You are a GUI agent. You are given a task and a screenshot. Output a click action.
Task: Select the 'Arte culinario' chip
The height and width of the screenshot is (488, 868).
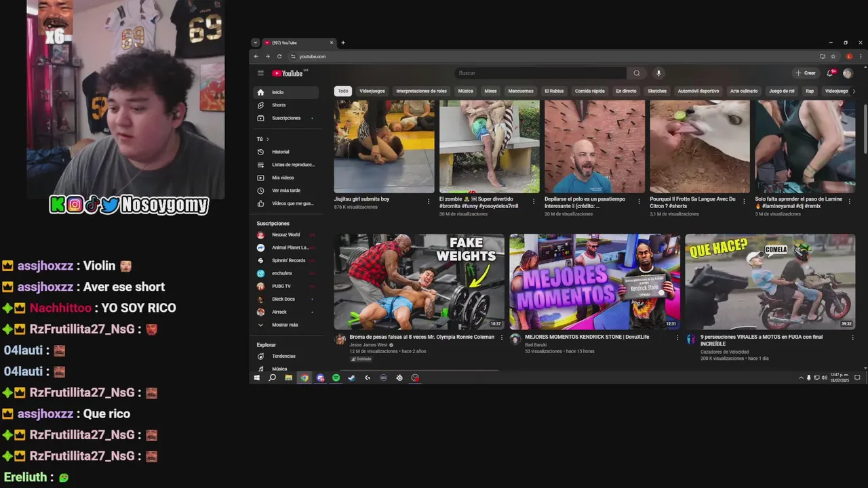(744, 91)
